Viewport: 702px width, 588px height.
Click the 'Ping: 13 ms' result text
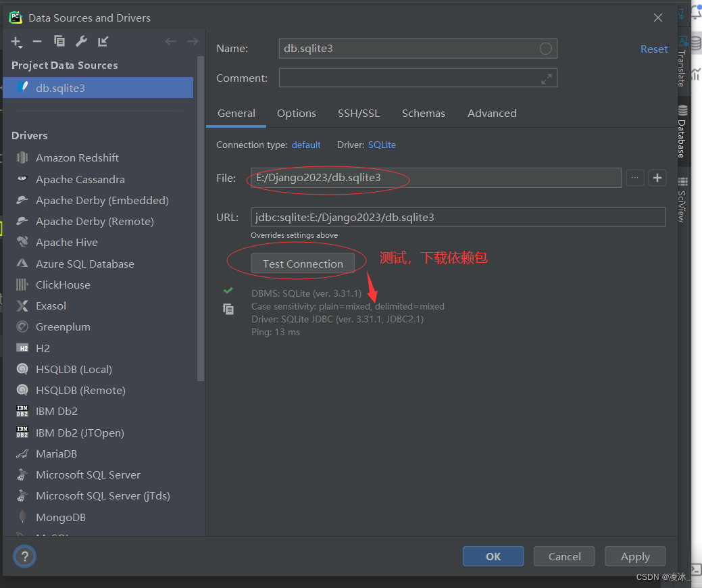coord(276,332)
